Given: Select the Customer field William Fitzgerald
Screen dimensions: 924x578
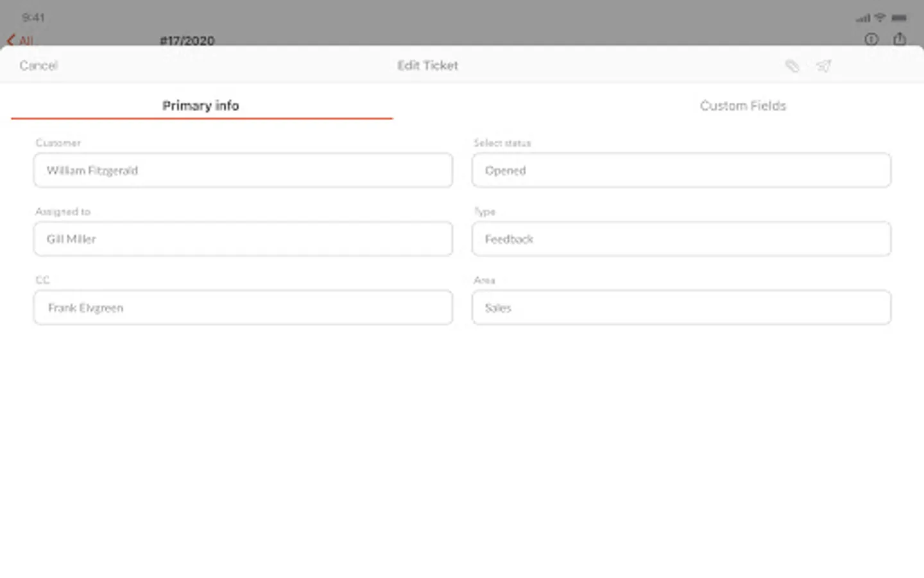Looking at the screenshot, I should pyautogui.click(x=243, y=170).
